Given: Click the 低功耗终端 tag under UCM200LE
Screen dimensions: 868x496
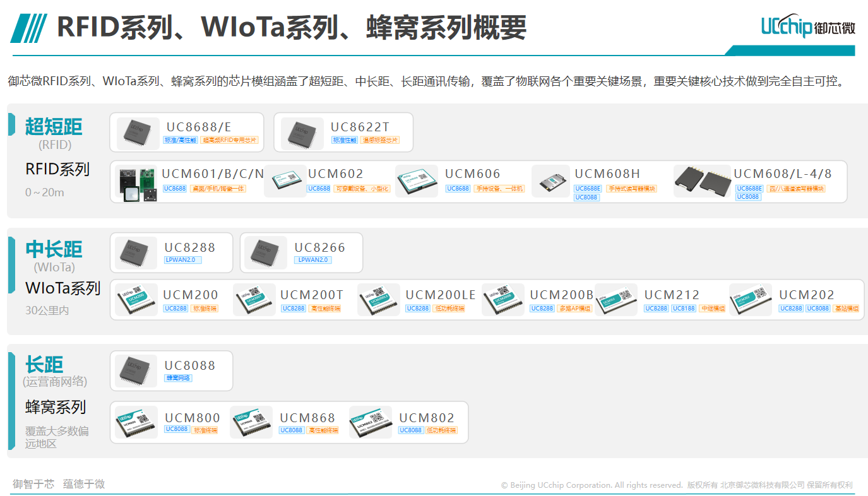Looking at the screenshot, I should [x=449, y=309].
